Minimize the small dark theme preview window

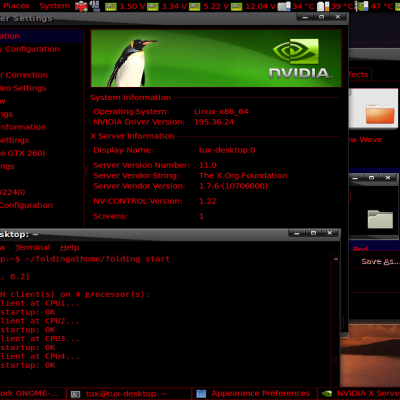point(355,178)
